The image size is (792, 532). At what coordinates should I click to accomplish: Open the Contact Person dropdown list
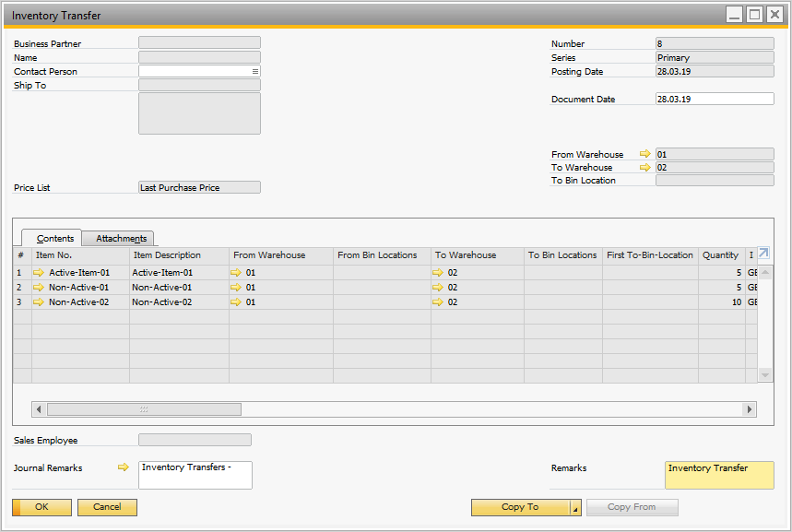pos(254,71)
